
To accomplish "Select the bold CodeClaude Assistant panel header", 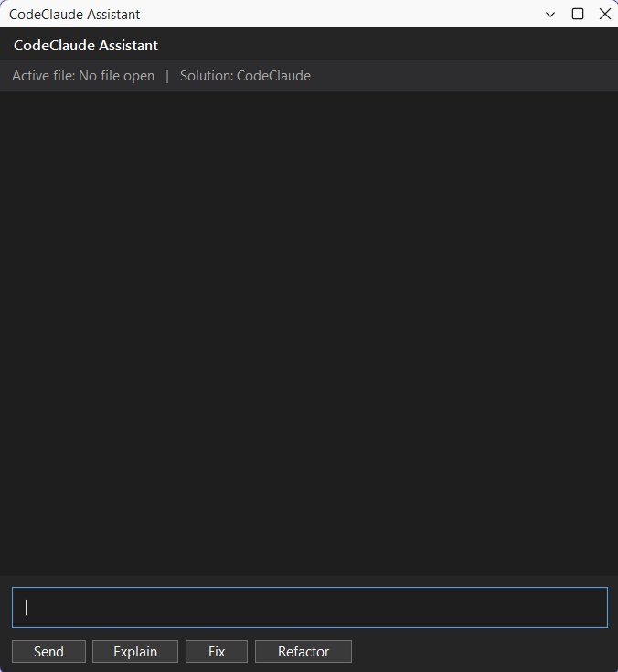I will (x=86, y=46).
